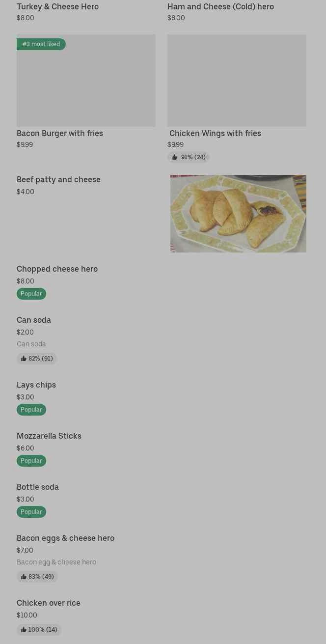Viewport: 326px width, 644px height.
Task: Click Popular badge under Bottle soda
Action: pos(31,512)
